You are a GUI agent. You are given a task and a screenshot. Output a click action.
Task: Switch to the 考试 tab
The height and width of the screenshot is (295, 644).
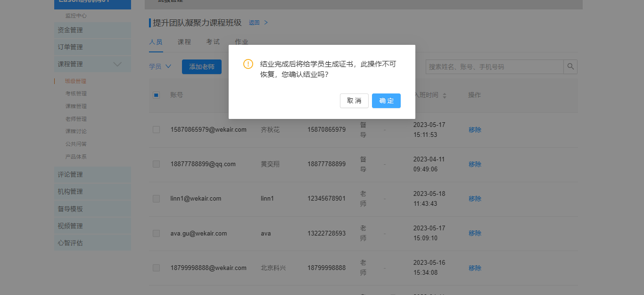tap(213, 42)
